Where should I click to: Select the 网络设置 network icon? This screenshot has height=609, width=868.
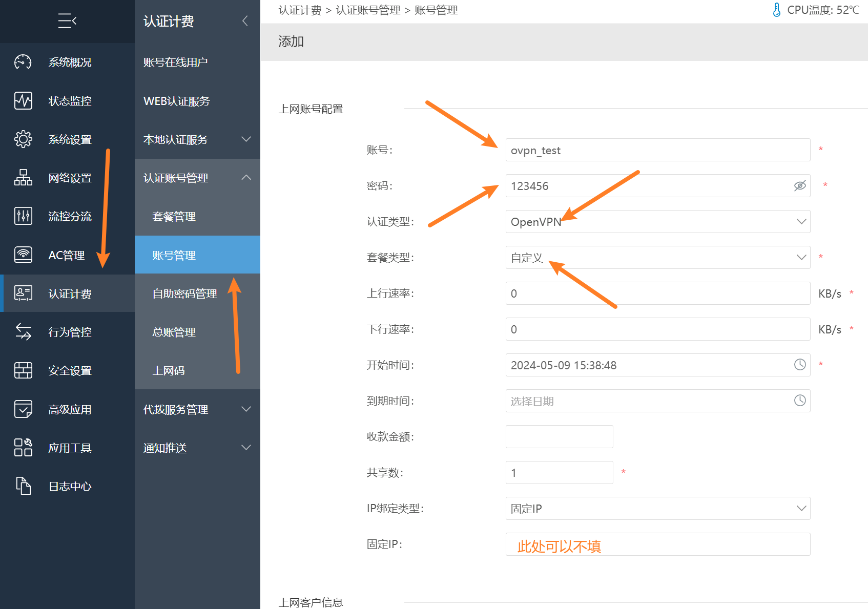coord(23,178)
